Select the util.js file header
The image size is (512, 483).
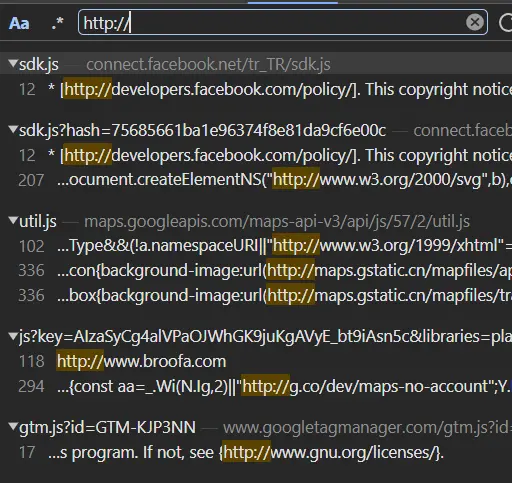256,221
